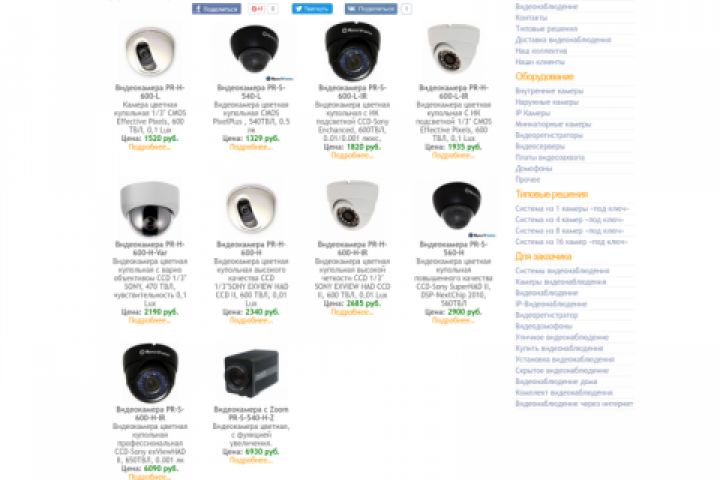Click the Google +1 button
Viewport: 720px width, 480px height.
(257, 9)
